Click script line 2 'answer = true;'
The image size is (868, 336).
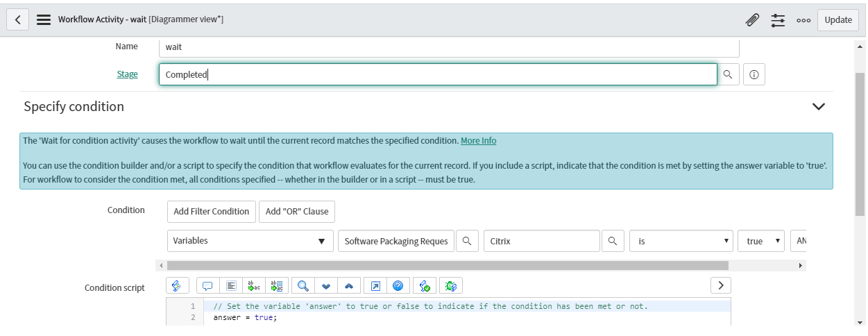pos(245,317)
